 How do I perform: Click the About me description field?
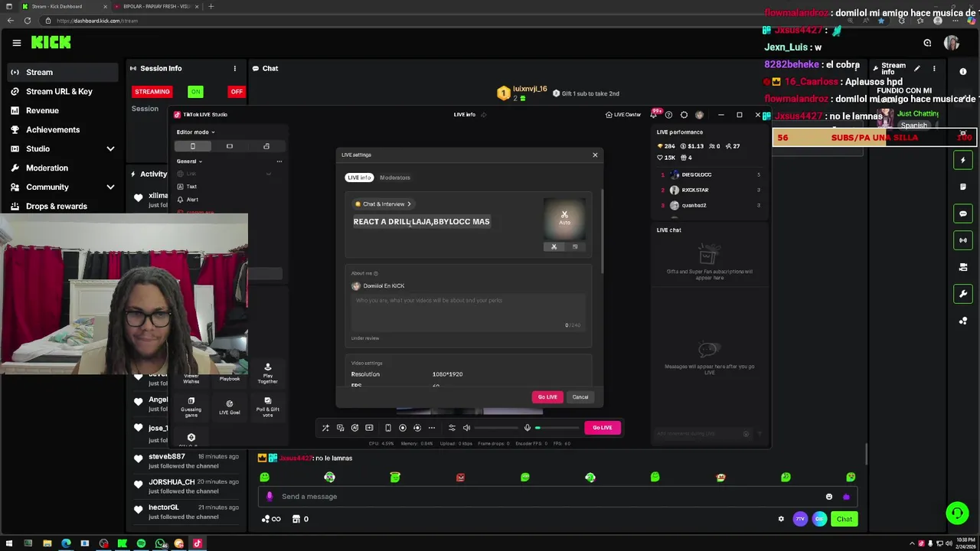(x=469, y=311)
